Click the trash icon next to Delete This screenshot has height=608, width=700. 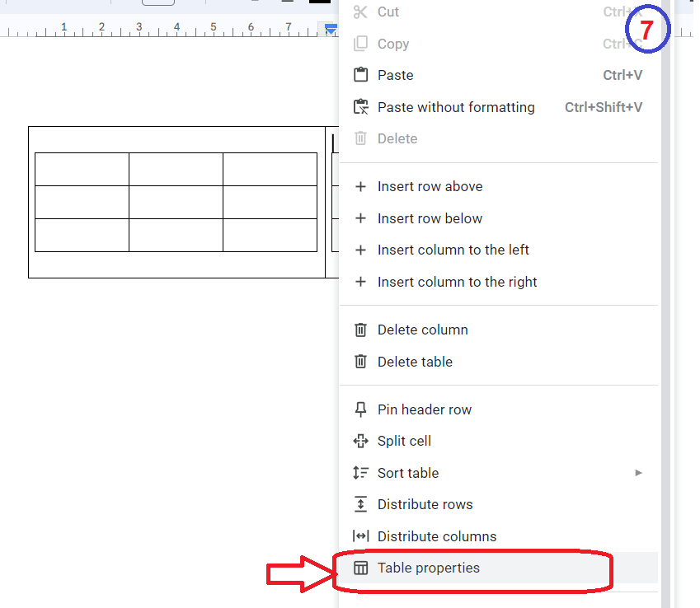pyautogui.click(x=360, y=138)
